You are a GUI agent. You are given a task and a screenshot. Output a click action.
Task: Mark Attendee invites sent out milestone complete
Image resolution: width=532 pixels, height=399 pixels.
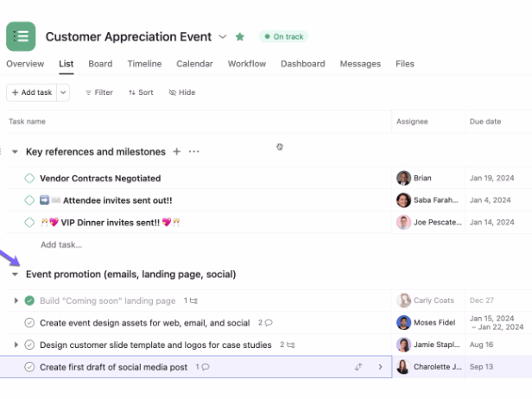(29, 200)
